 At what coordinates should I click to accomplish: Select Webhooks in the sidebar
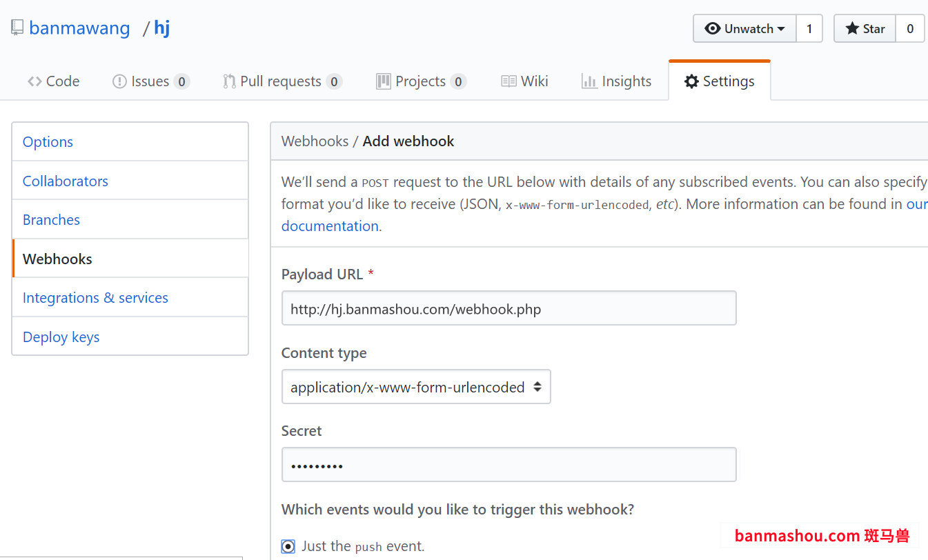click(x=130, y=259)
